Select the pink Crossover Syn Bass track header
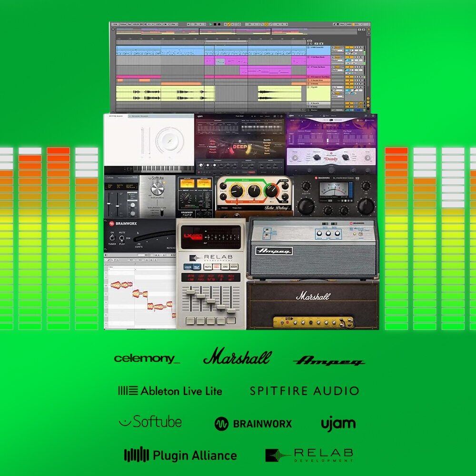Image resolution: width=476 pixels, height=476 pixels. click(x=319, y=77)
